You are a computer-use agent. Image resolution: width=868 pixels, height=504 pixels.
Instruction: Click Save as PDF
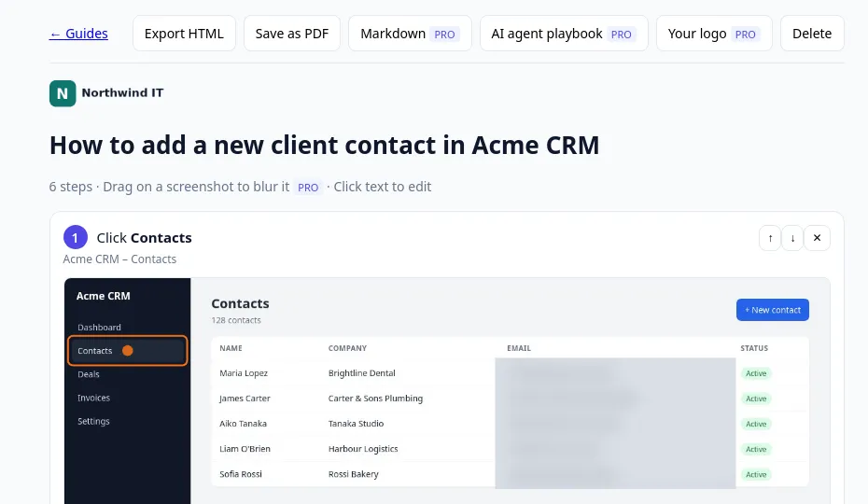[x=292, y=34]
